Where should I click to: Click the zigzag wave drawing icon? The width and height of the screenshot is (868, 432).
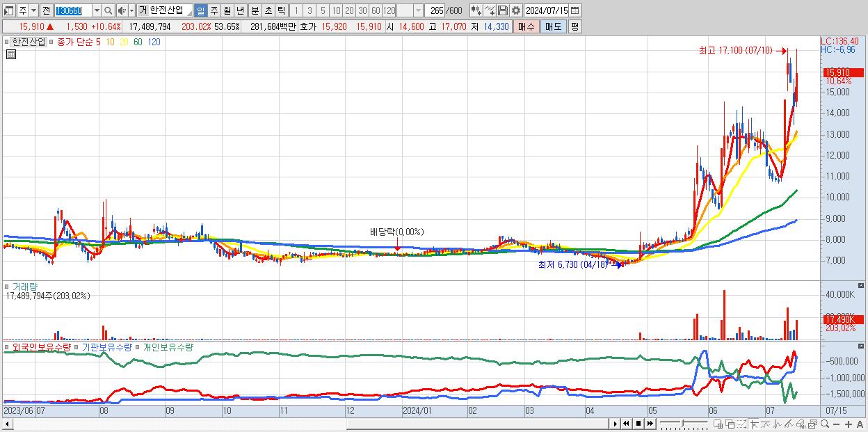click(777, 424)
